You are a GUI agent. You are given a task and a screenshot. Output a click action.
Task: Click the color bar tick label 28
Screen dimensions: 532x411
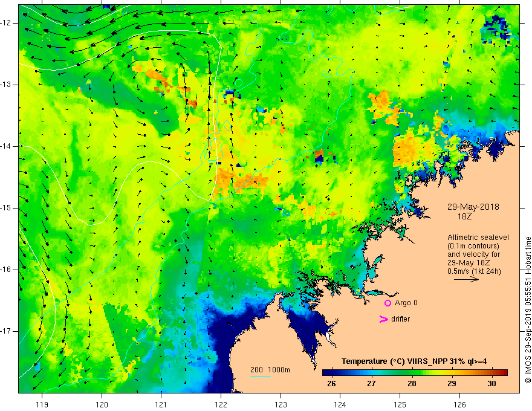[x=412, y=384]
